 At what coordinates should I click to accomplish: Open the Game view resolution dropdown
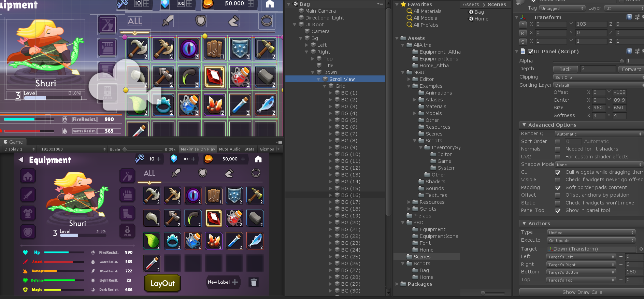point(73,149)
